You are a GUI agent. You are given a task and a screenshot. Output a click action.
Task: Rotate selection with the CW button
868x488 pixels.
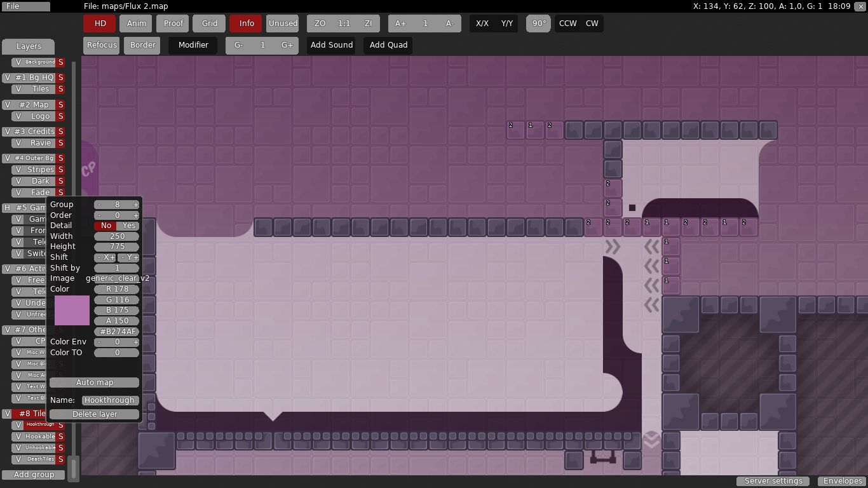pos(592,24)
